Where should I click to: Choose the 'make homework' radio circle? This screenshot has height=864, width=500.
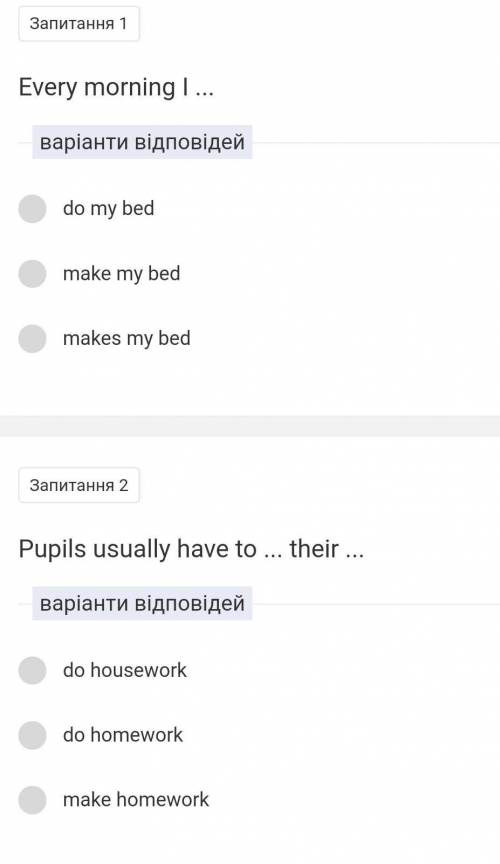point(32,800)
